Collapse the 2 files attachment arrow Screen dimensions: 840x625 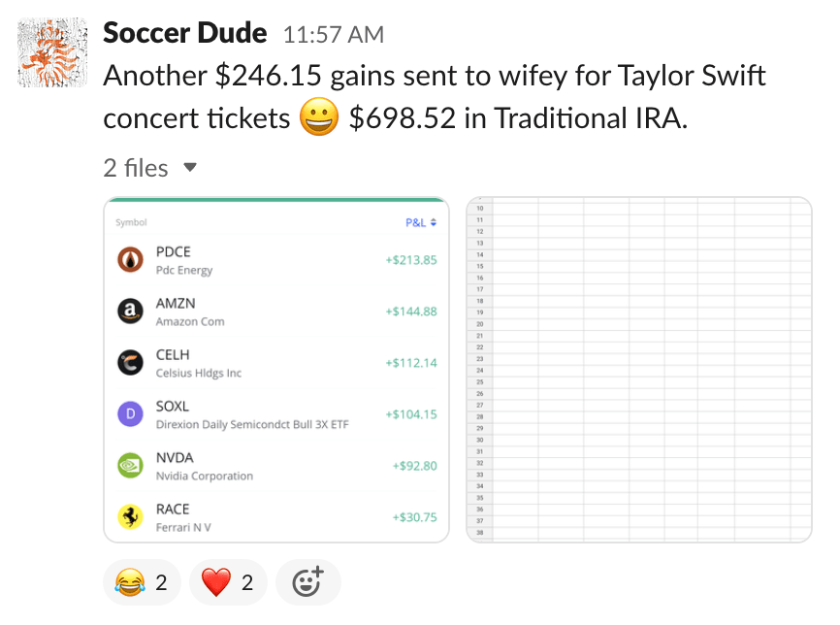click(190, 168)
